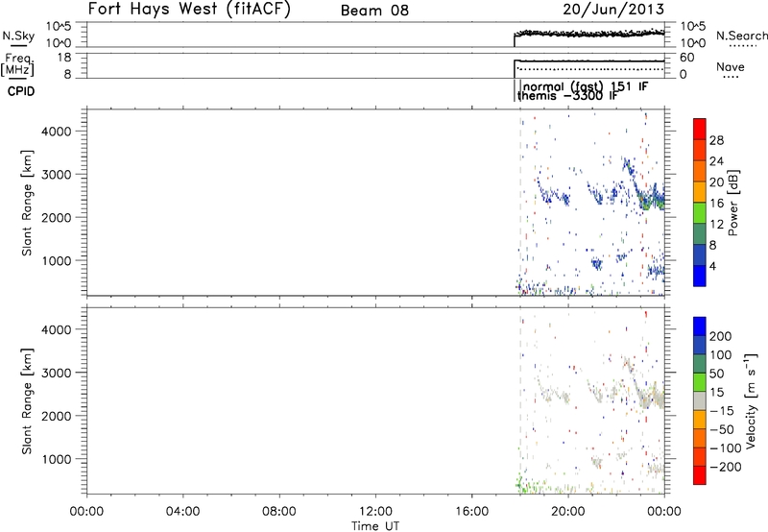
Task: Click the 'Freq. [MHz]' axis label
Action: [x=18, y=64]
